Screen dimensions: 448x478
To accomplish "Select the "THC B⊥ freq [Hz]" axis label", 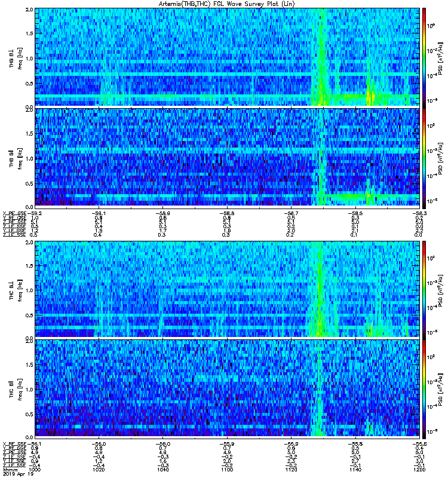I will [16, 290].
